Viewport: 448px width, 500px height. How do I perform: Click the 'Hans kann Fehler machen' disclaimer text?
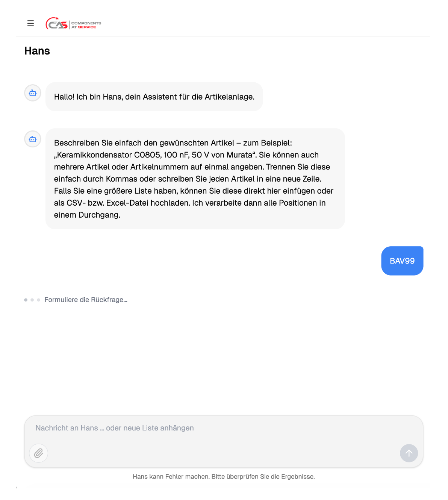(224, 477)
